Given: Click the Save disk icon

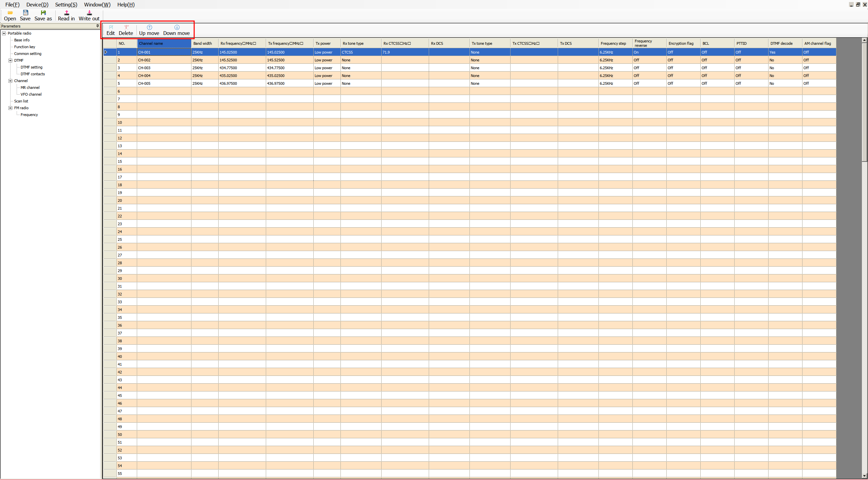Looking at the screenshot, I should [25, 13].
